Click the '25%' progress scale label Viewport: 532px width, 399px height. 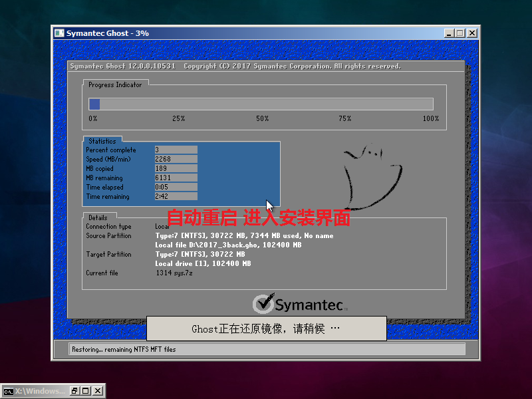click(178, 118)
